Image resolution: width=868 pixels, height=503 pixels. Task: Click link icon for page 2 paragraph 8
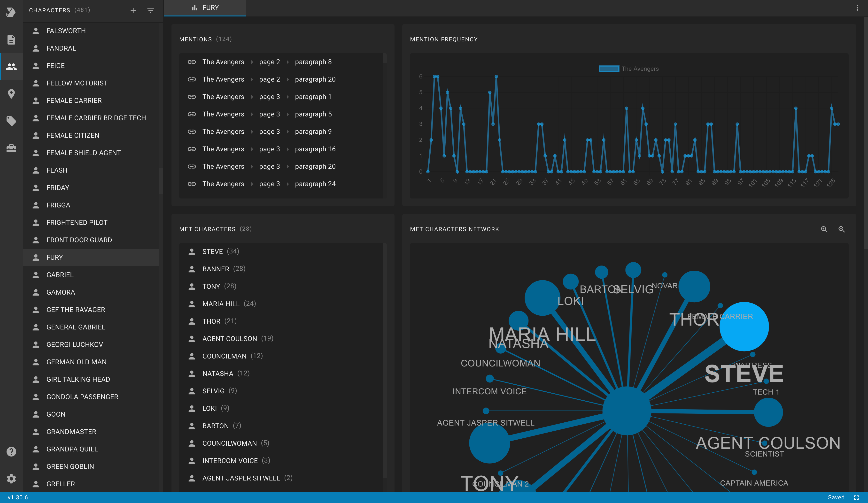[192, 62]
